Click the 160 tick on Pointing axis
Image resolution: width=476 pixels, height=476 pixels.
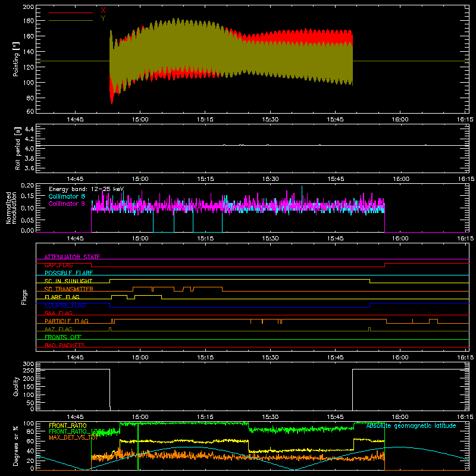pyautogui.click(x=29, y=36)
